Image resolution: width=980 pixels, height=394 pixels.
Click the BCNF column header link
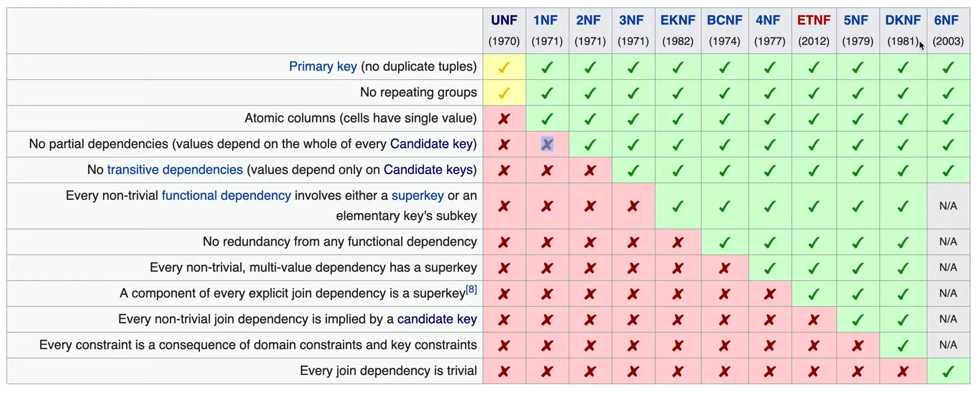click(724, 20)
